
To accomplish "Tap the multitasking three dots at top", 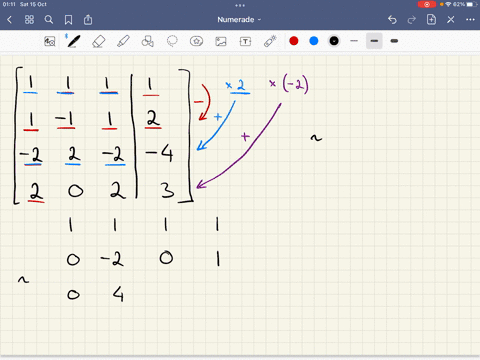I will pyautogui.click(x=240, y=5).
